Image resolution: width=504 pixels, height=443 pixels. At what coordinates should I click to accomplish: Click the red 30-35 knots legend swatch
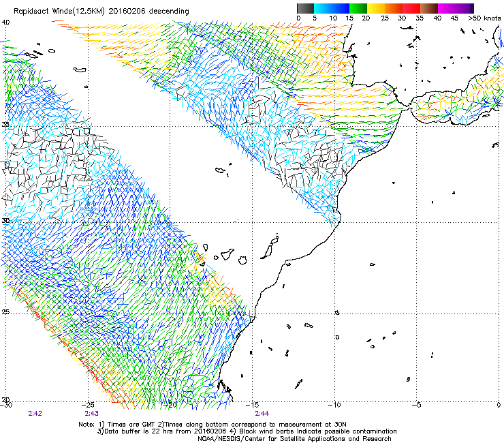pyautogui.click(x=411, y=8)
